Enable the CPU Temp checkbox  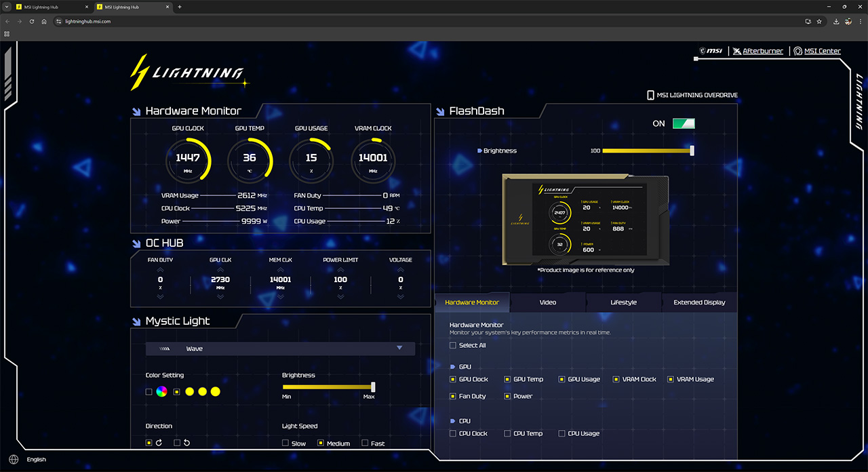507,433
